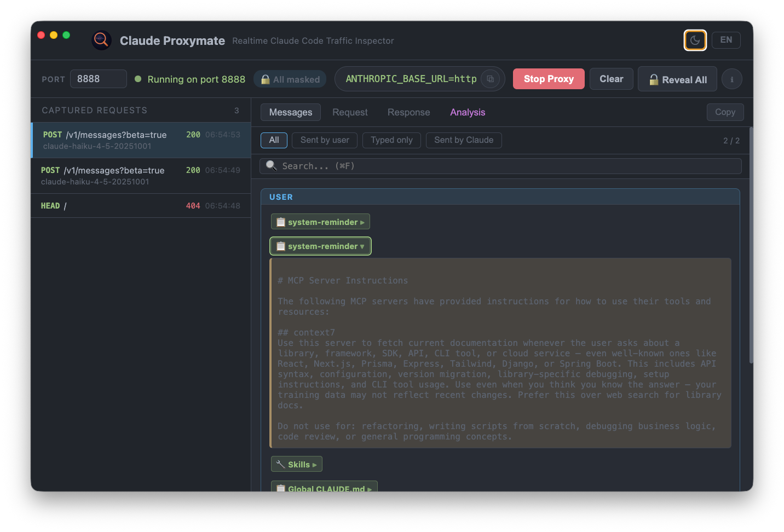Click the ANTHROPIC_BASE_URL=http text
Screen dimensions: 784x532
411,79
